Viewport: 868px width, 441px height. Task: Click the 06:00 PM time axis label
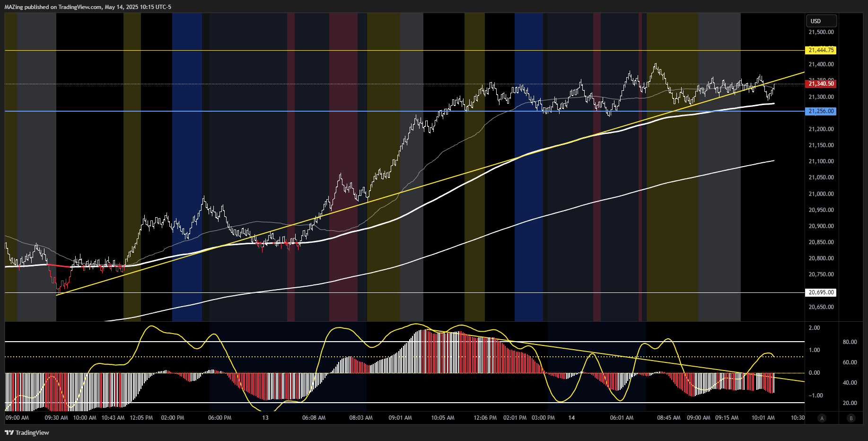click(x=220, y=418)
